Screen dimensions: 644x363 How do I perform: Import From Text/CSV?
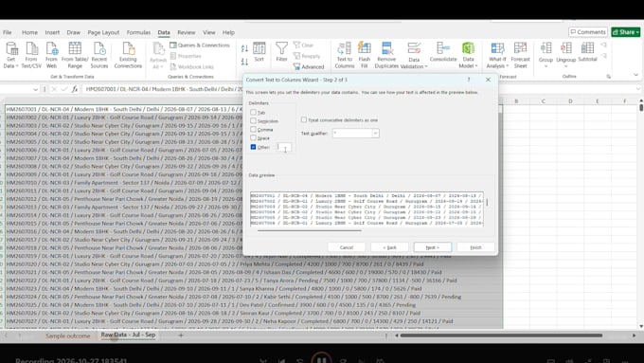tap(31, 55)
